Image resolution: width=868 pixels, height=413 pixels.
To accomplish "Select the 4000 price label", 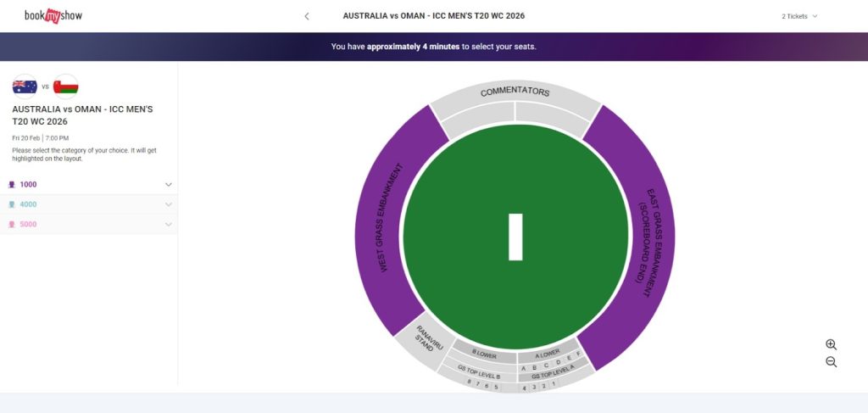I will tap(28, 204).
